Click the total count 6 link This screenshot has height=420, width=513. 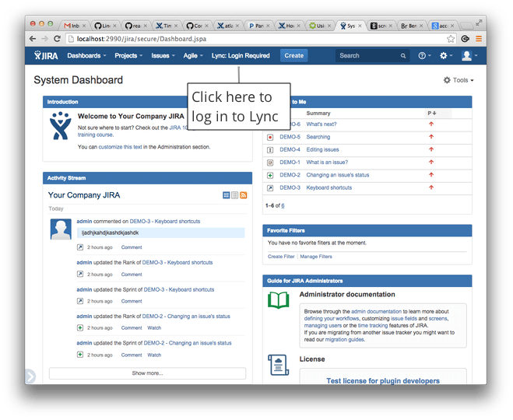pos(283,205)
